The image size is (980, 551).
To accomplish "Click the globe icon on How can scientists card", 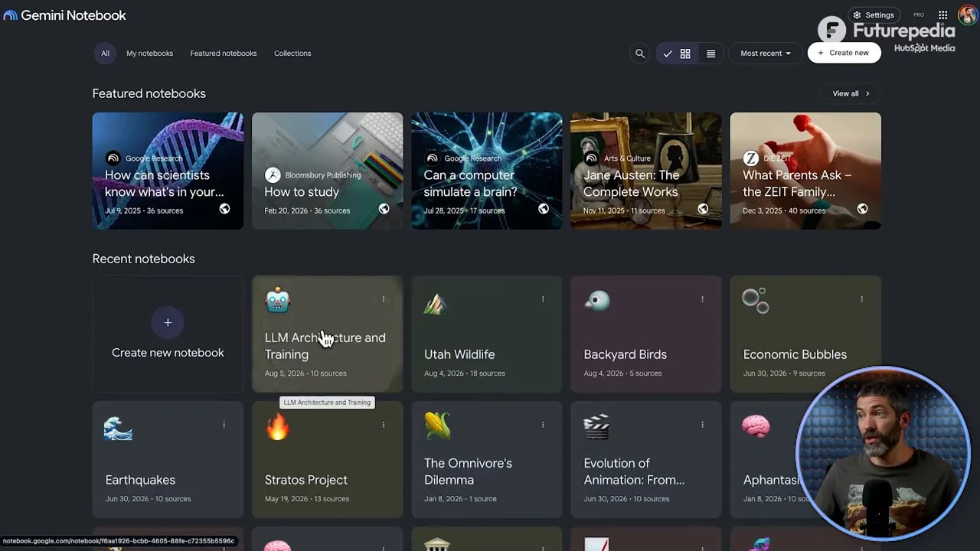I will [224, 209].
